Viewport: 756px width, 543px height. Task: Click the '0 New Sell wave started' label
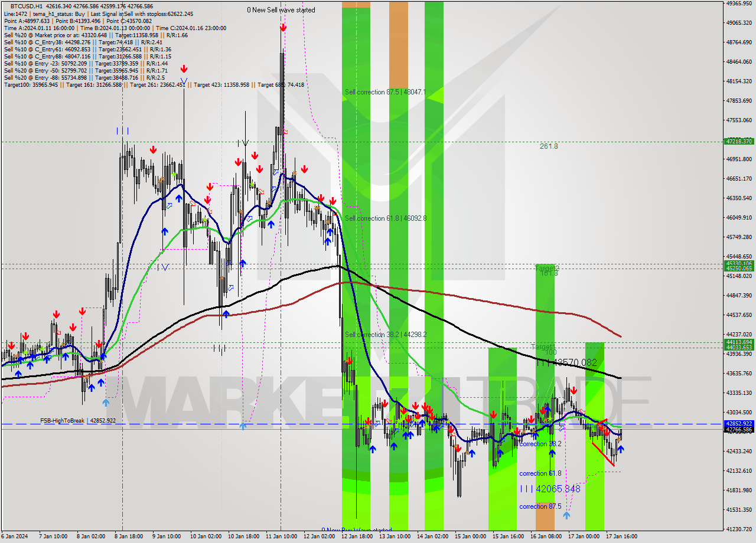281,10
